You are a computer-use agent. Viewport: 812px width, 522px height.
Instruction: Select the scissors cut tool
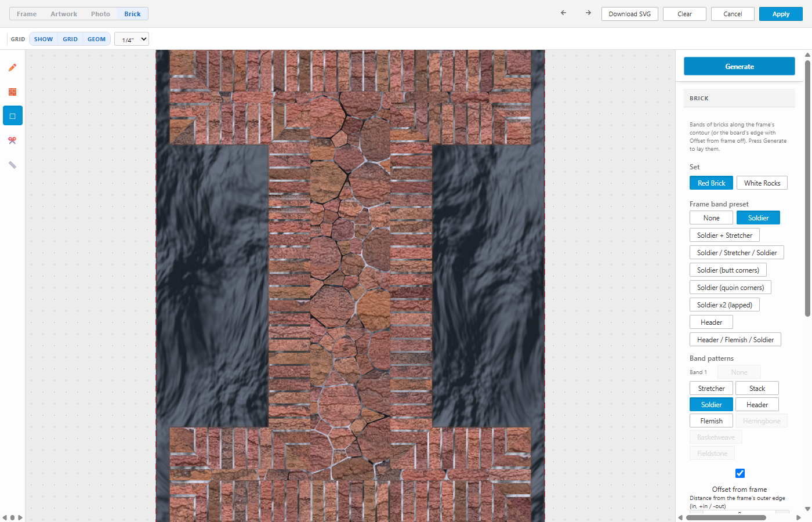click(12, 140)
